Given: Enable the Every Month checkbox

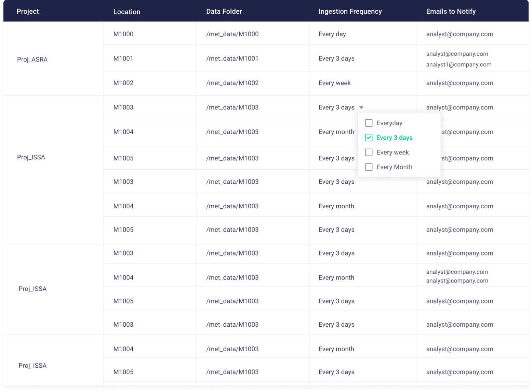Looking at the screenshot, I should pos(369,167).
